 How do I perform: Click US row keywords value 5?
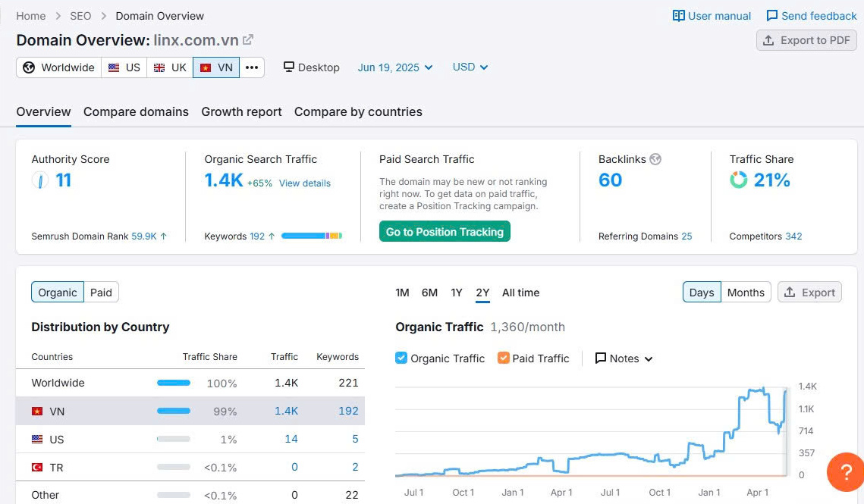(356, 439)
